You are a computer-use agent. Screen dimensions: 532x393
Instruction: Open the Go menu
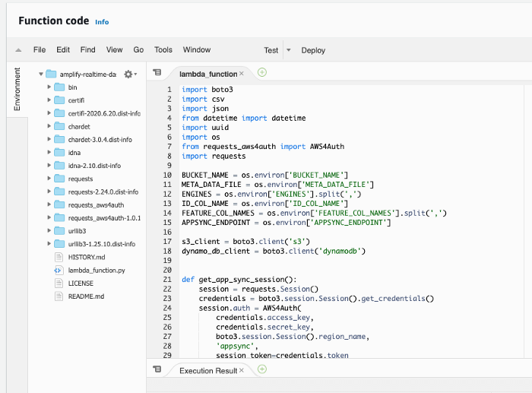(138, 50)
